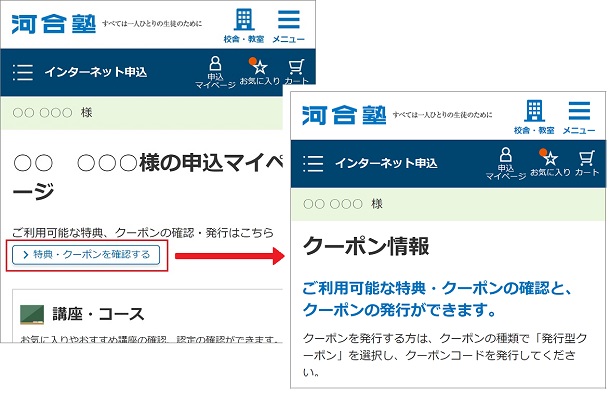Click インターネット申込 title in right screen
Image resolution: width=610 pixels, height=395 pixels.
click(x=386, y=163)
